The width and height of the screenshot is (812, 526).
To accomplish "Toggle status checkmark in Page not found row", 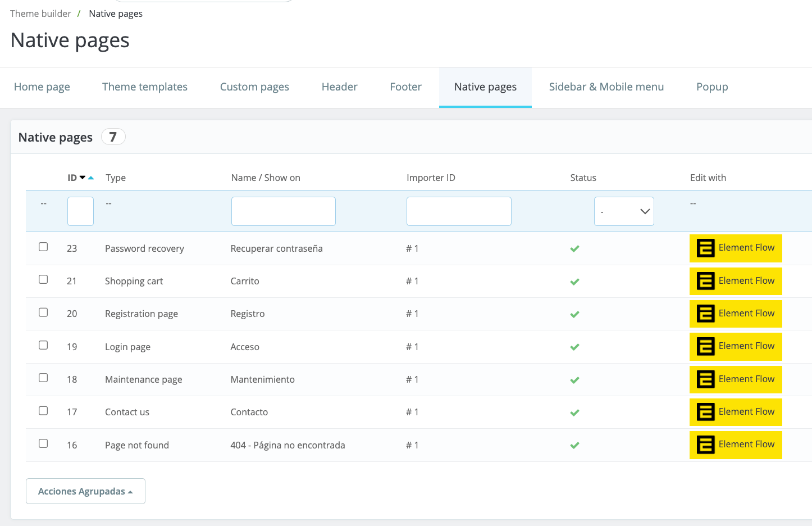I will click(574, 445).
